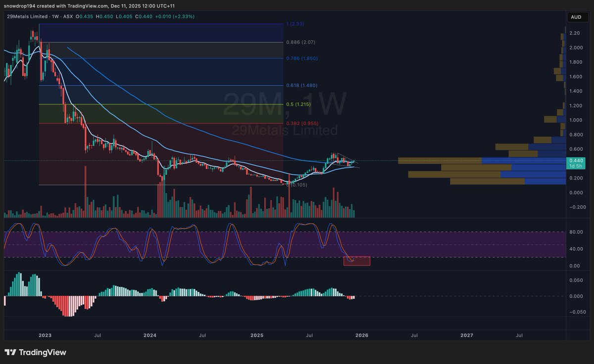Select the Fib label 0.382 (0.955)
594x364 pixels.
pyautogui.click(x=301, y=123)
